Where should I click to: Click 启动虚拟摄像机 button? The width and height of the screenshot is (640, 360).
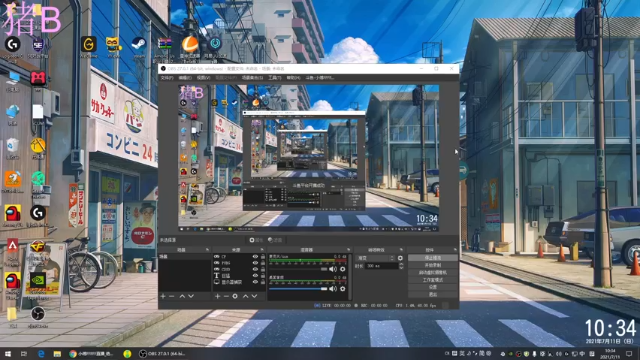point(433,272)
